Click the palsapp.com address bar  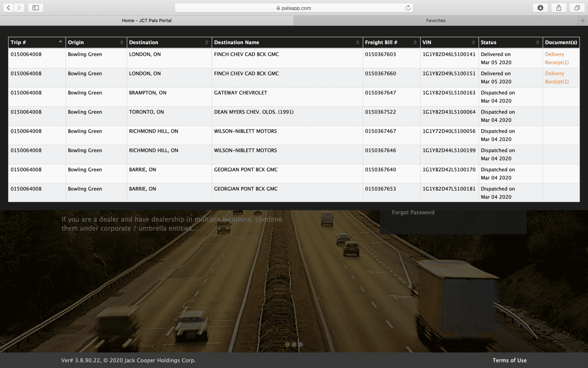(x=293, y=8)
